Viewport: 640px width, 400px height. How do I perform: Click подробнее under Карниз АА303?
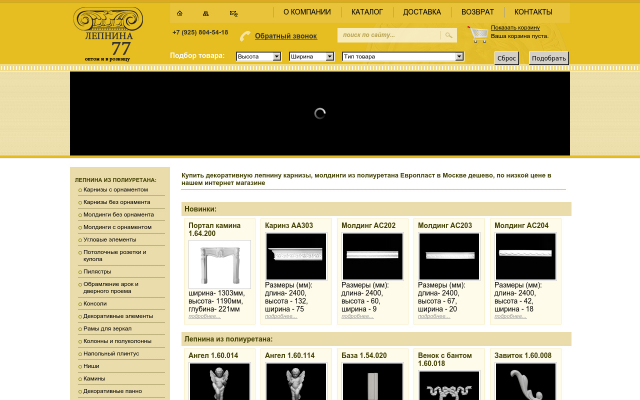(281, 317)
